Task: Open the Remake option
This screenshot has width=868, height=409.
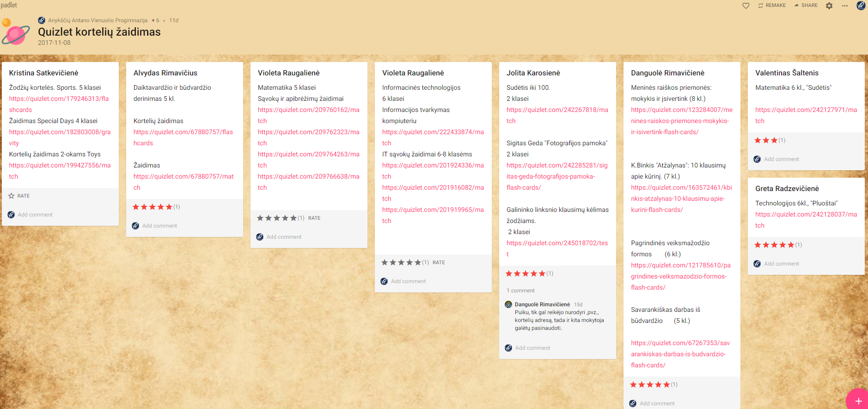Action: [772, 6]
